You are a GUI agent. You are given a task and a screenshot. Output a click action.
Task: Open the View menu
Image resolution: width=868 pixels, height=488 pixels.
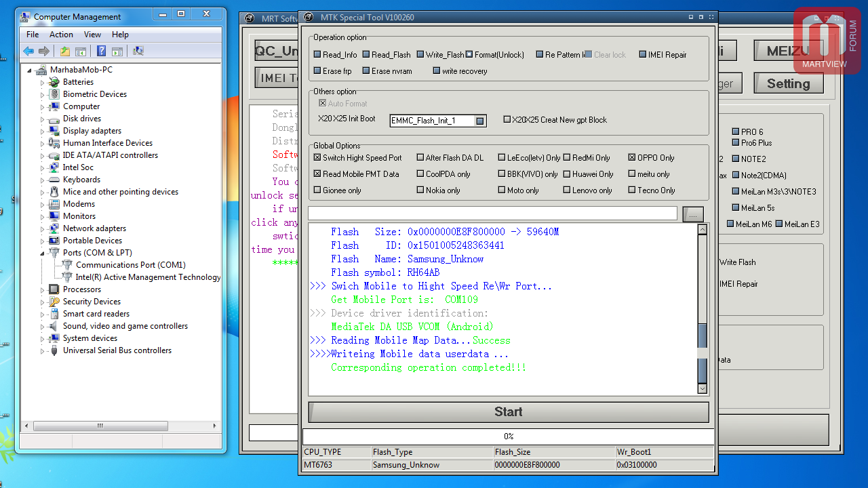point(93,35)
